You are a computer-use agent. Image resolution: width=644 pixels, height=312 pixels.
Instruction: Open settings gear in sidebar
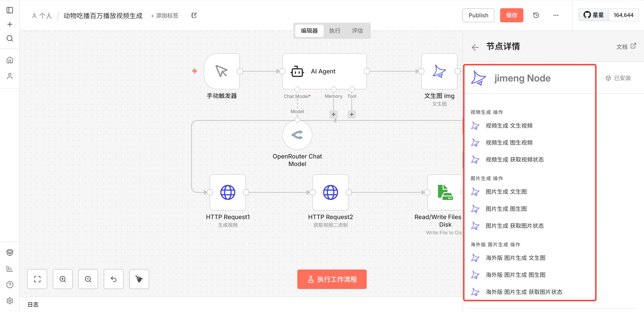point(10,300)
